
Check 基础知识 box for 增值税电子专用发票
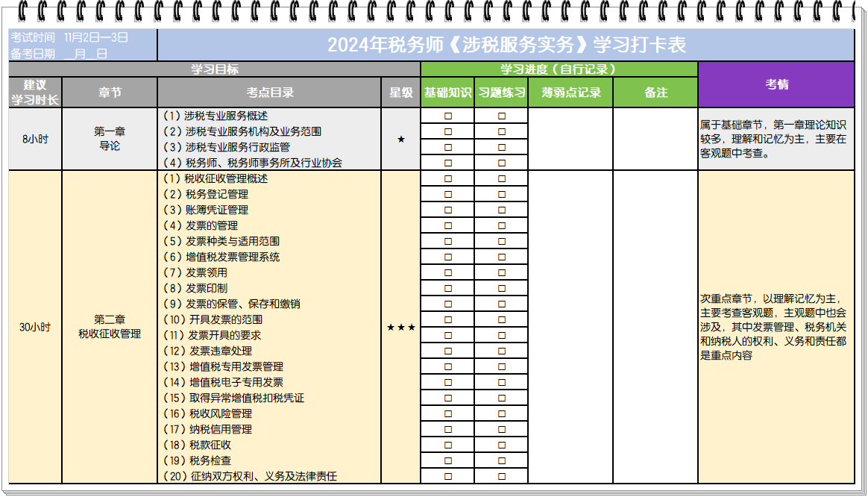[x=448, y=382]
